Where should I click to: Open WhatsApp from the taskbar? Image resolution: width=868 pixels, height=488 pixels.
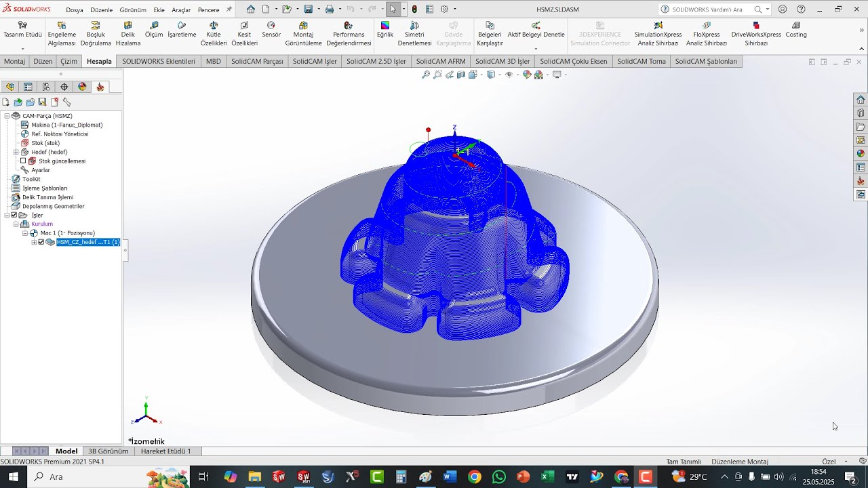499,476
